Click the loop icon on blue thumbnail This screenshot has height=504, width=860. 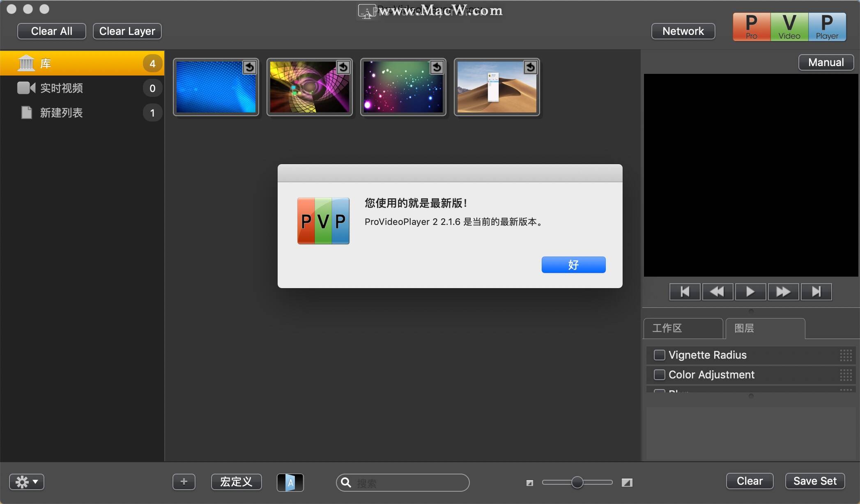[249, 67]
